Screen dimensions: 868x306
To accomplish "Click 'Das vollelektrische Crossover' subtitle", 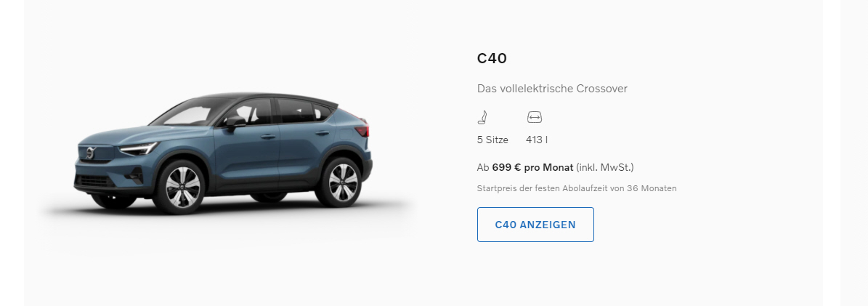I will tap(552, 89).
